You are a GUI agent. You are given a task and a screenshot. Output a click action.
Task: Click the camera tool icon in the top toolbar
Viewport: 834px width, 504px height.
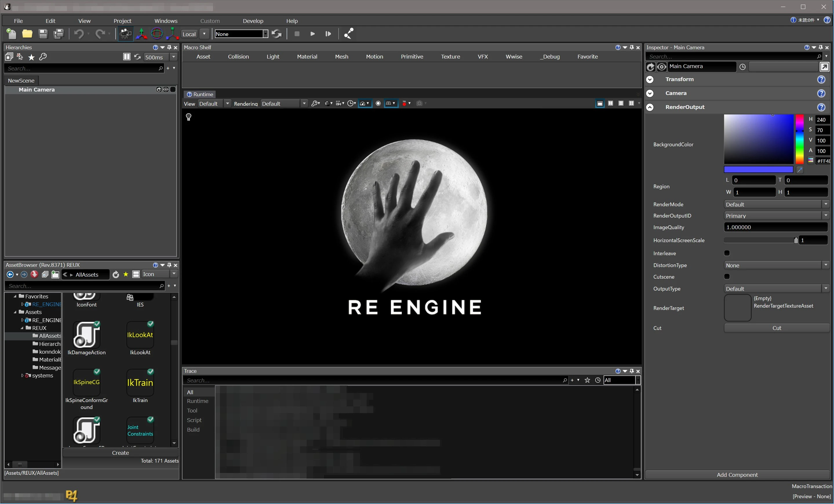125,34
